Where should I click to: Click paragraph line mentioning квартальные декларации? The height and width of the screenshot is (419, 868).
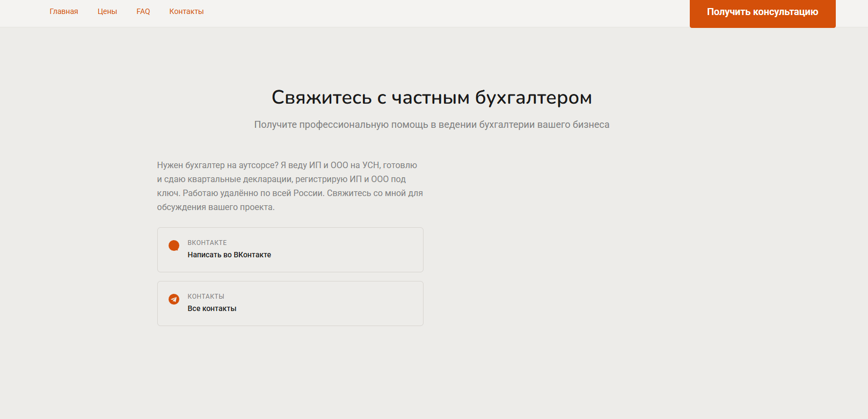coord(281,179)
